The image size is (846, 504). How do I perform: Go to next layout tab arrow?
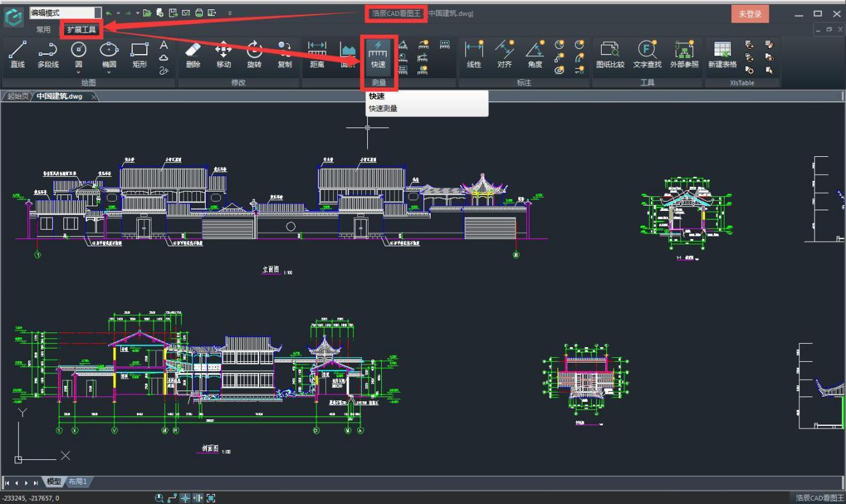[x=26, y=482]
